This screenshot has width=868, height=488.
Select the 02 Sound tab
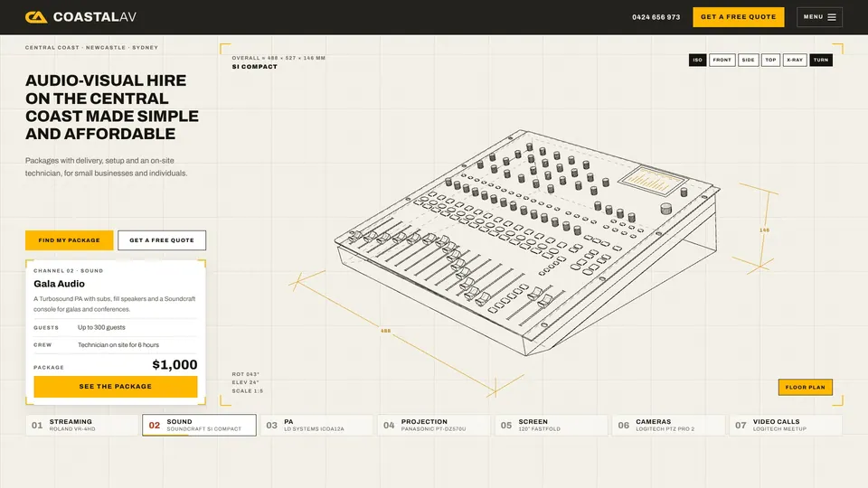tap(199, 425)
